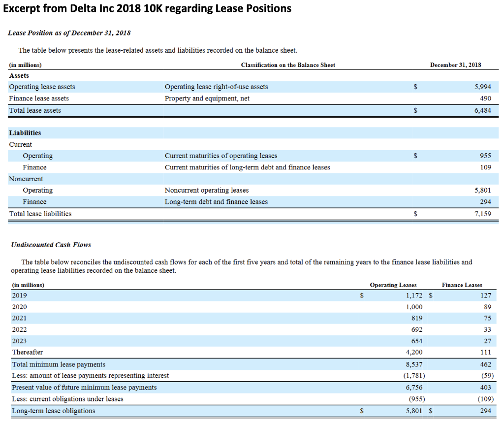Click the Finance Leases column header
Image resolution: width=504 pixels, height=425 pixels.
pyautogui.click(x=461, y=285)
